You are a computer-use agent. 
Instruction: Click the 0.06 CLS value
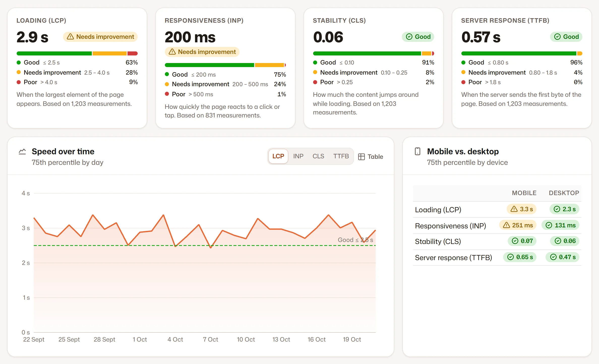pos(328,37)
